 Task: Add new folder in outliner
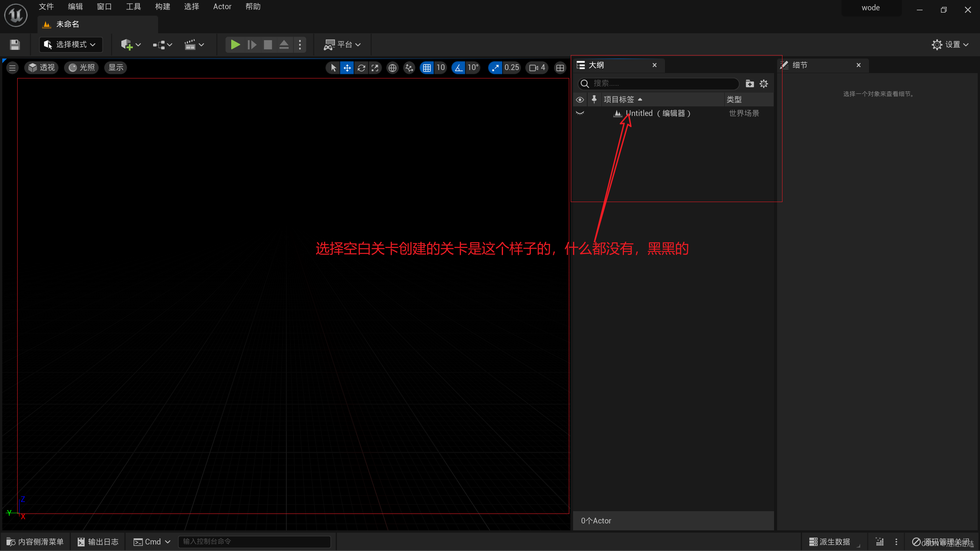[750, 83]
